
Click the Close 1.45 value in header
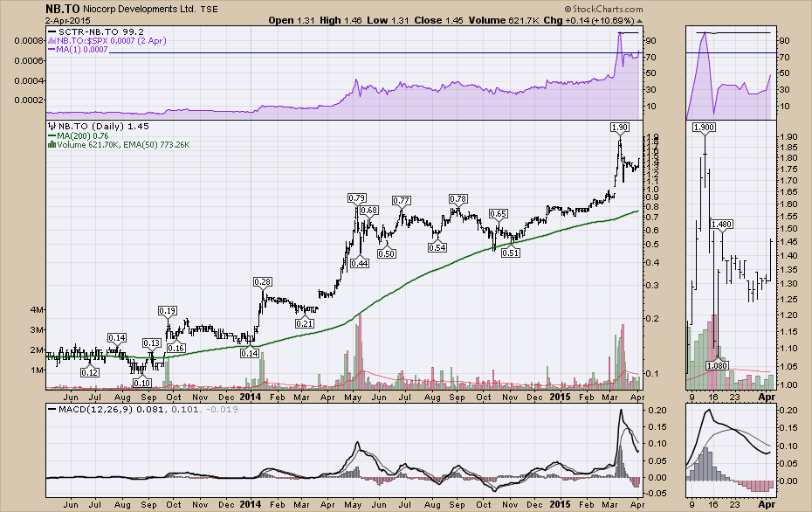click(438, 21)
